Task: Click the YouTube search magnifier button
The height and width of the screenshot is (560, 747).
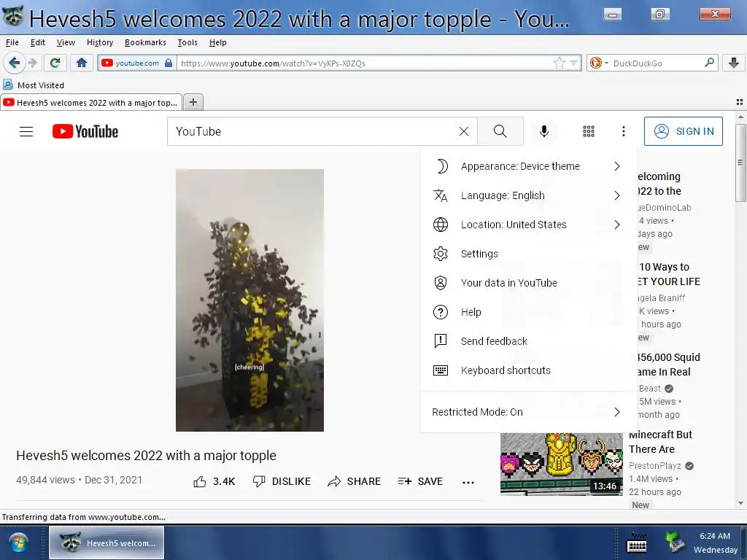Action: tap(500, 131)
